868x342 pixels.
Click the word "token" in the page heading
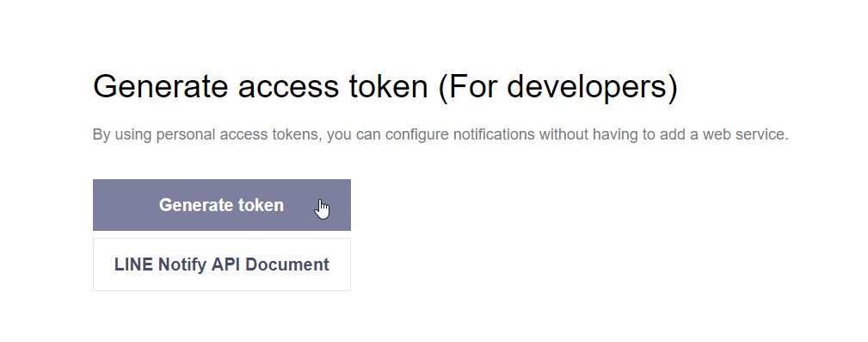point(388,87)
